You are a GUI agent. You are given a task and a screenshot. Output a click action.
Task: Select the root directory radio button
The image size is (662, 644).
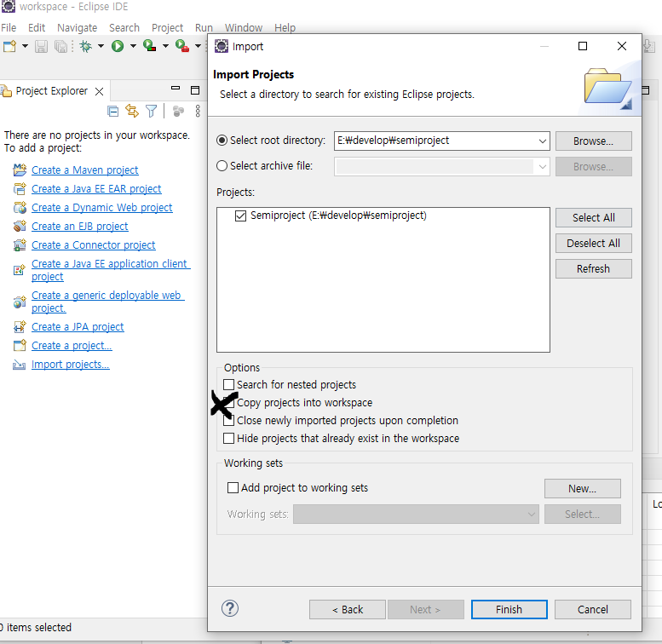coord(222,140)
